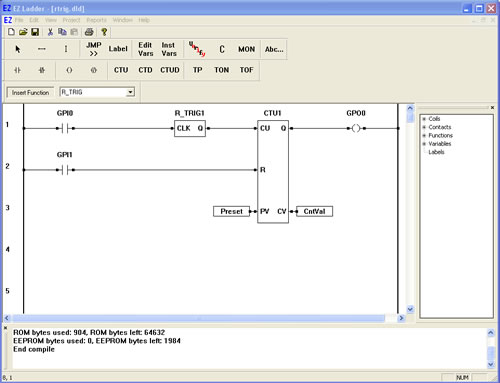Select the GPI0 contact on rung 1

(x=65, y=128)
